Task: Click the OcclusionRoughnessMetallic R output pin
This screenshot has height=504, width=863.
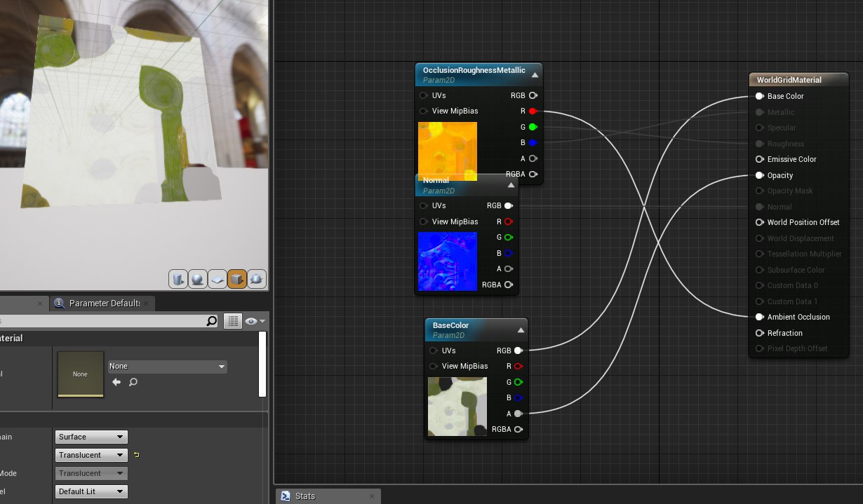Action: point(533,111)
